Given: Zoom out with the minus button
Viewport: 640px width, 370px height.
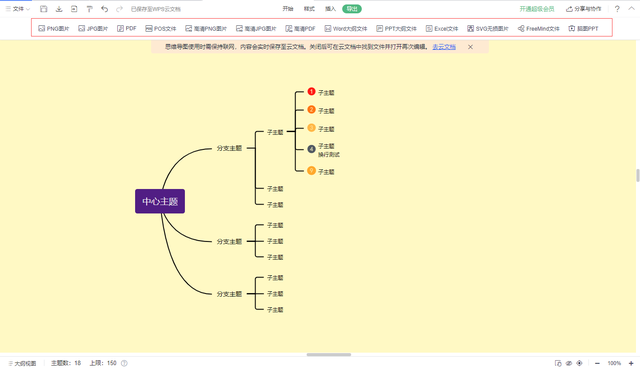Looking at the screenshot, I should tap(597, 363).
